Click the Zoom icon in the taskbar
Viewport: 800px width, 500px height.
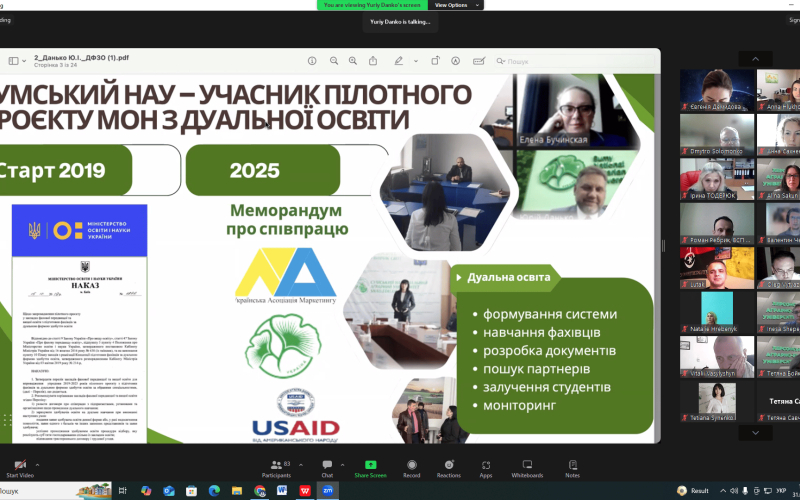coord(328,491)
